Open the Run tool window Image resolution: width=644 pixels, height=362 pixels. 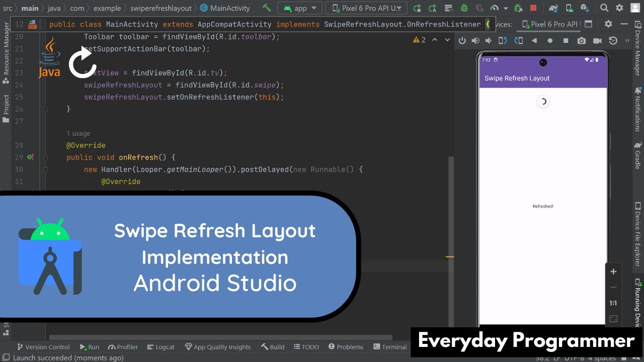pos(90,347)
